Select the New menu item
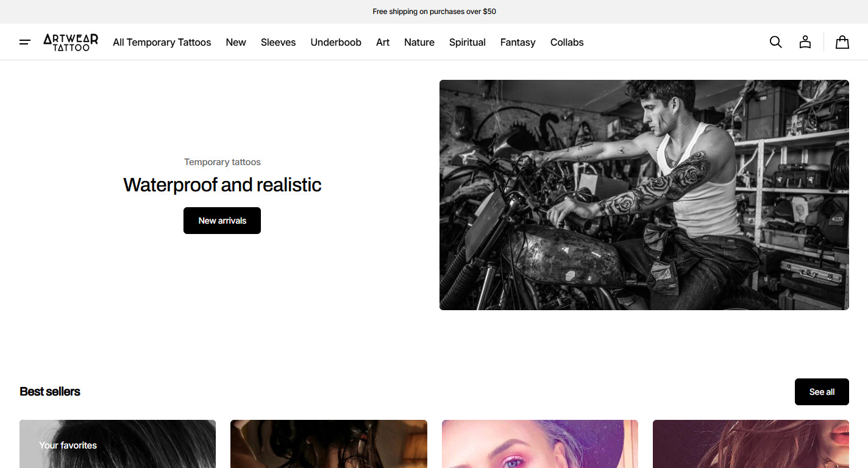Image resolution: width=868 pixels, height=468 pixels. (x=236, y=42)
